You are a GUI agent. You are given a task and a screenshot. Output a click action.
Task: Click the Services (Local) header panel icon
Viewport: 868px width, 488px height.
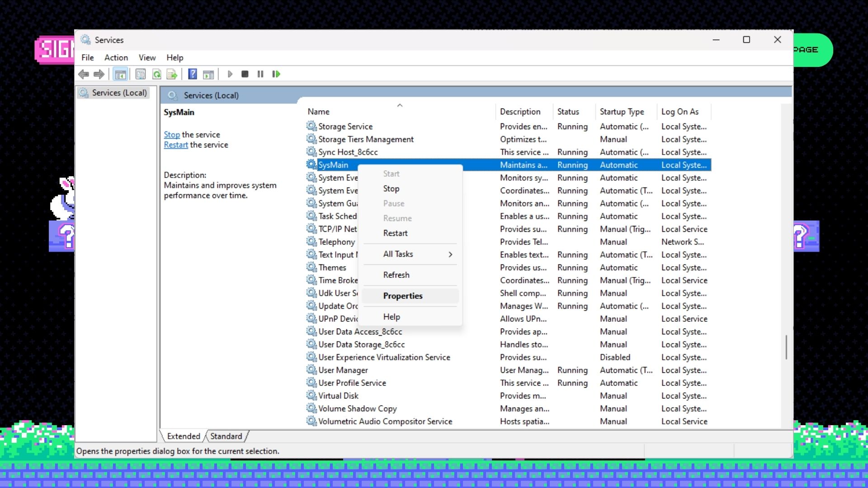pos(172,95)
